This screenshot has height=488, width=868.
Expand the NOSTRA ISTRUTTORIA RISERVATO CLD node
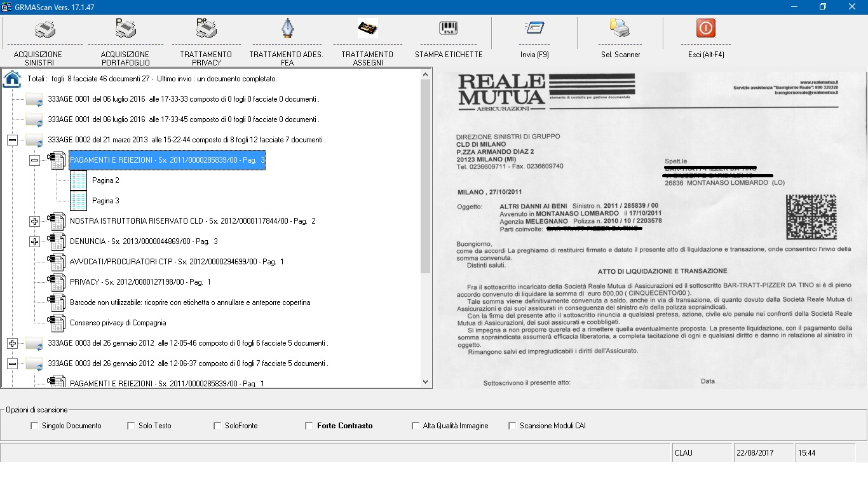pyautogui.click(x=35, y=221)
